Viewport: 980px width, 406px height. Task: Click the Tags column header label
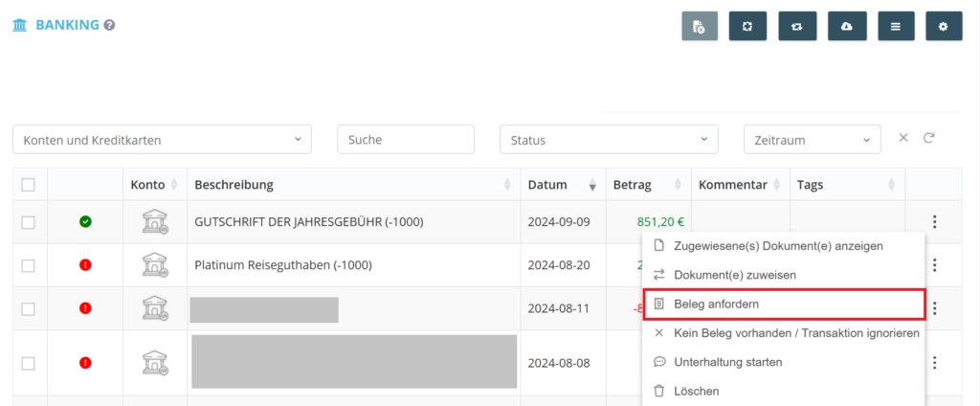tap(810, 185)
